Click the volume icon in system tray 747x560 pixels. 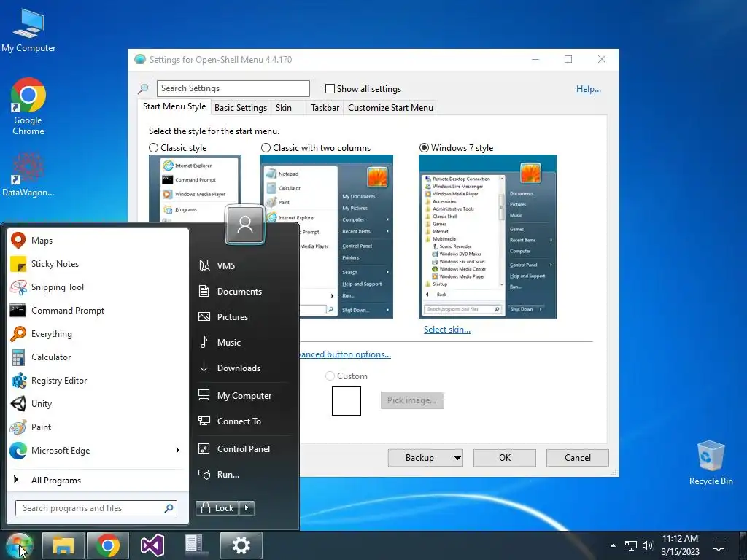(648, 545)
